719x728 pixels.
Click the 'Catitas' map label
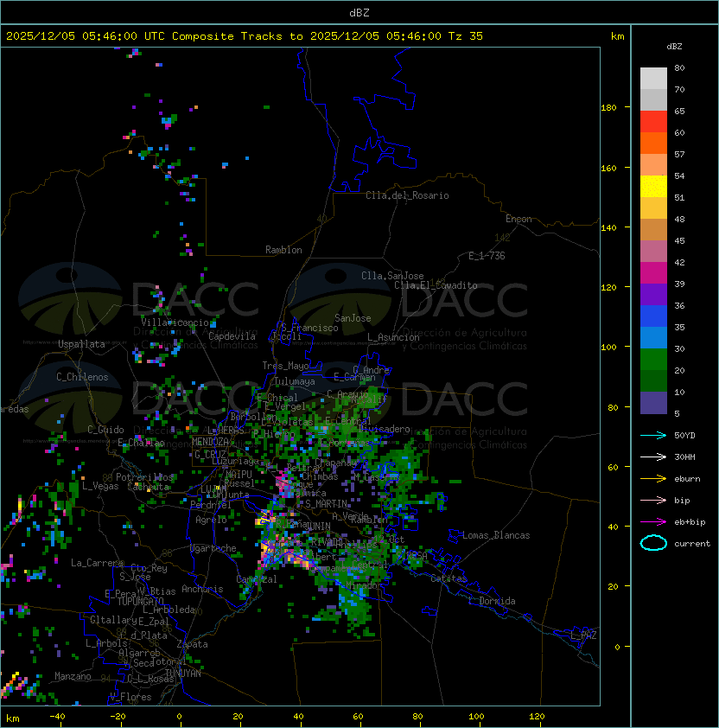point(449,578)
